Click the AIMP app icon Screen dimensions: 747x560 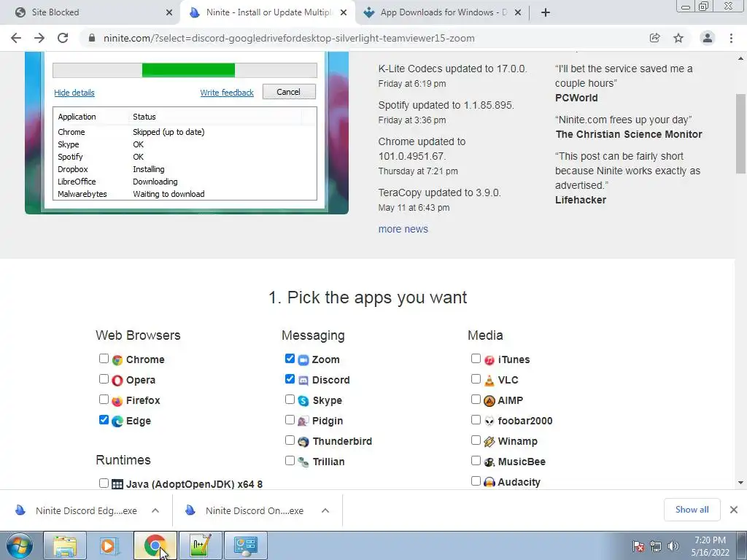coord(489,401)
